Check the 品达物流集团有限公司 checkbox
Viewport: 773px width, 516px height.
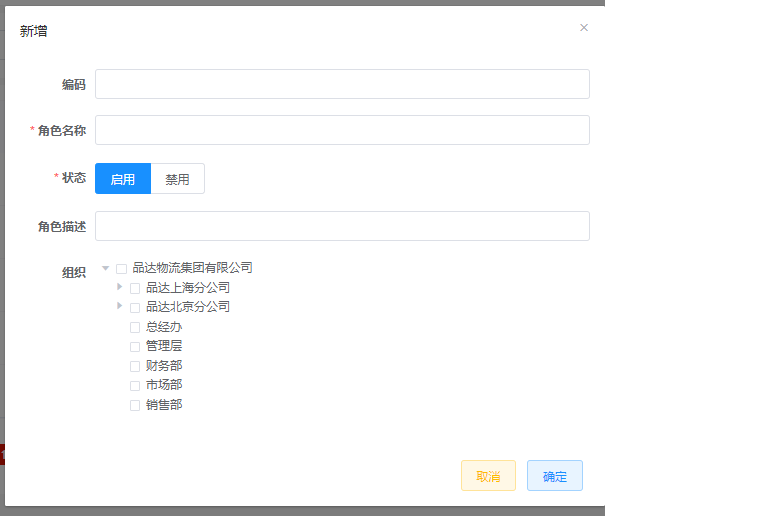[122, 268]
